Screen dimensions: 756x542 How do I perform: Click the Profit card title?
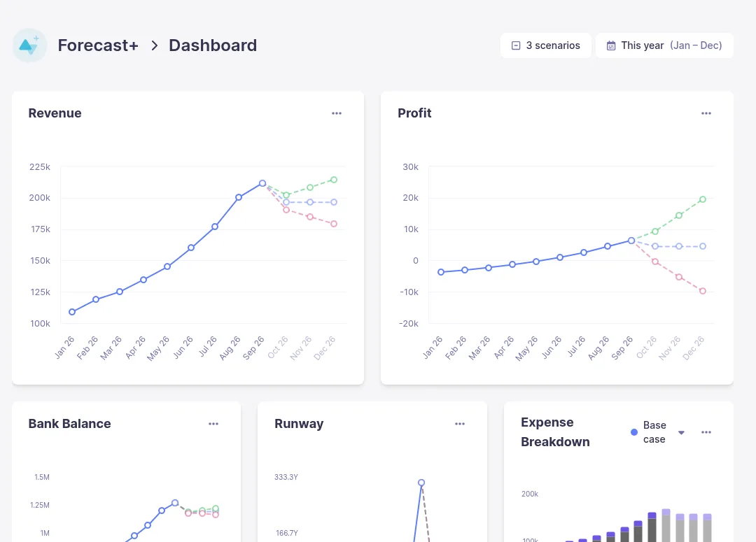tap(414, 113)
